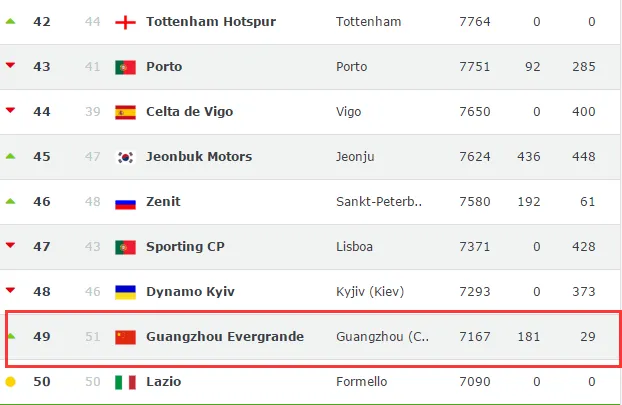
Task: Click the South Korea flag by Jeonbuk Motors
Action: 125,157
